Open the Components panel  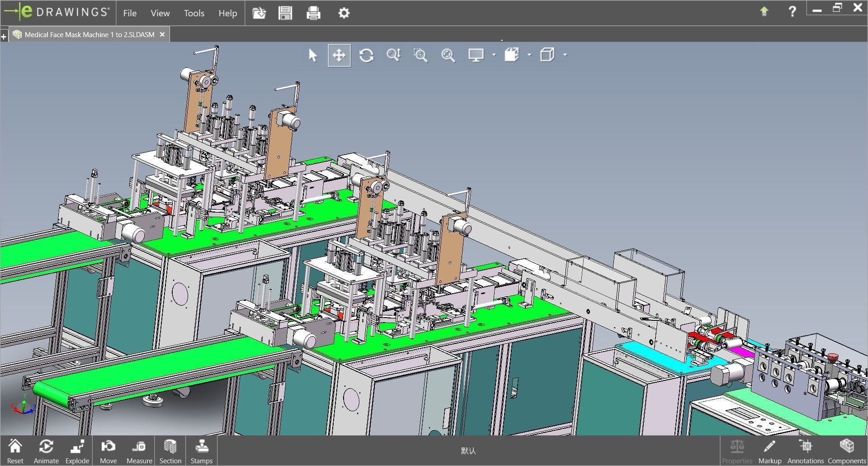[846, 451]
